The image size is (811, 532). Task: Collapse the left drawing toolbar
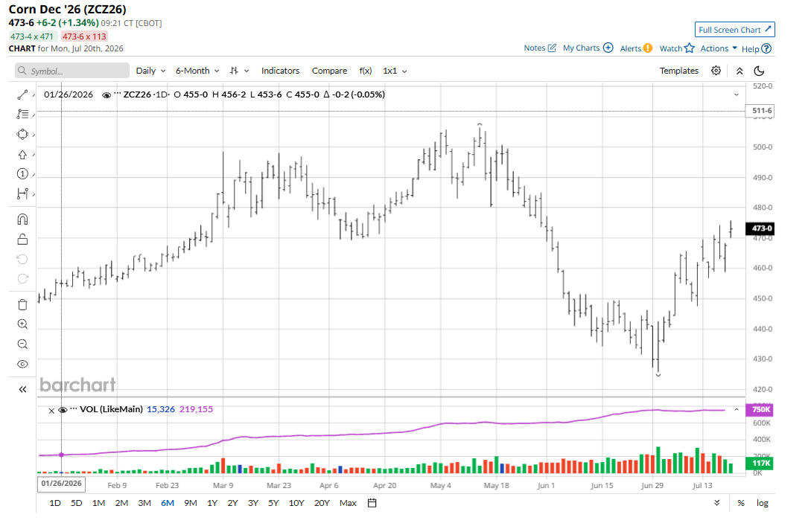[x=22, y=389]
